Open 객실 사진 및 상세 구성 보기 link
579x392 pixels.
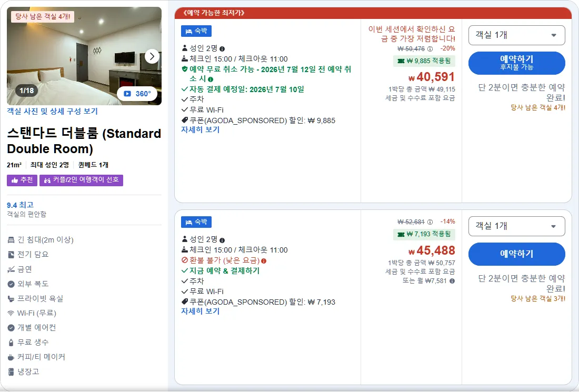point(53,111)
